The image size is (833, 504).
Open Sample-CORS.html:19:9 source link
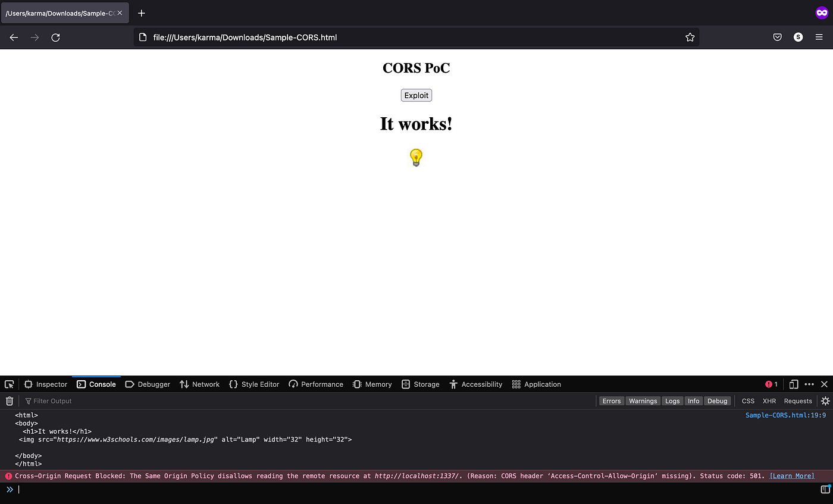pyautogui.click(x=785, y=415)
